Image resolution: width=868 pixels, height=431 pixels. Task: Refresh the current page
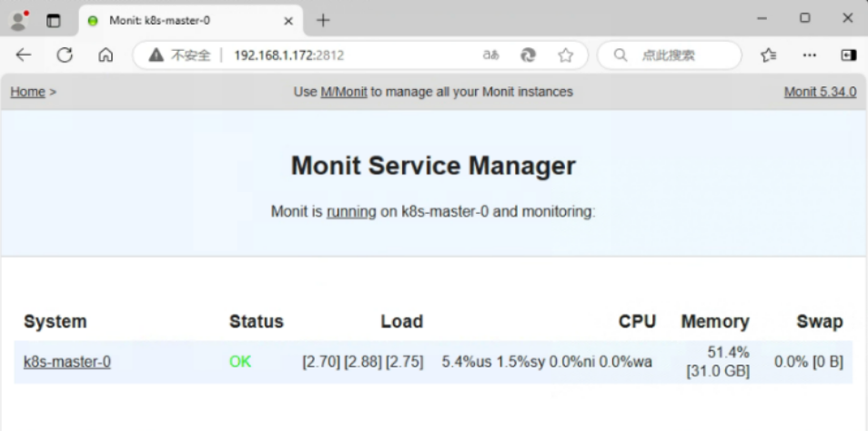pos(65,55)
